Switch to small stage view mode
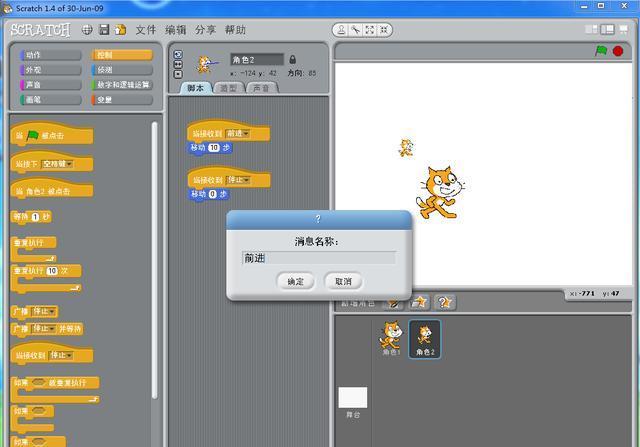This screenshot has height=447, width=640. pos(591,29)
